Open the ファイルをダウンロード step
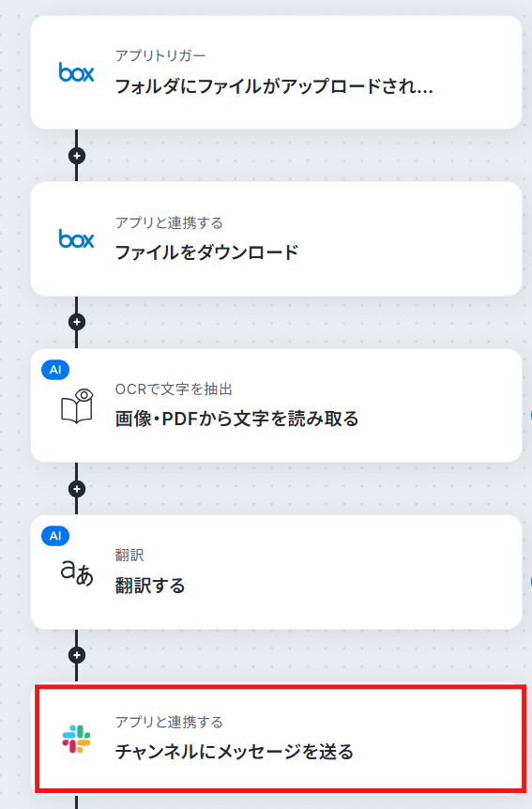532x809 pixels. (x=276, y=239)
